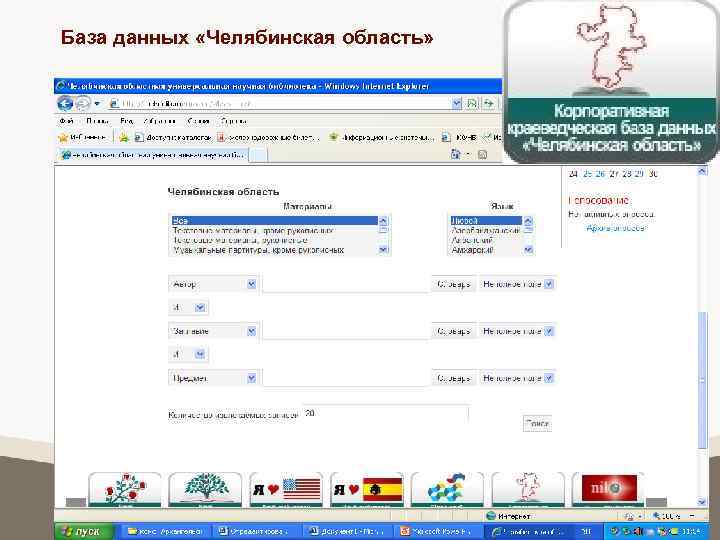Open the Информационные источники favorites link
The image size is (720, 540).
click(x=382, y=137)
